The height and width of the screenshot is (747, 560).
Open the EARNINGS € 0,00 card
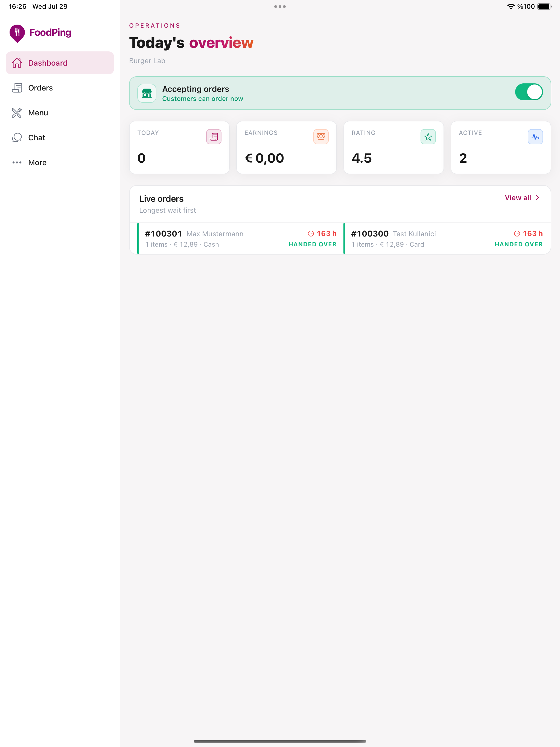pyautogui.click(x=286, y=148)
